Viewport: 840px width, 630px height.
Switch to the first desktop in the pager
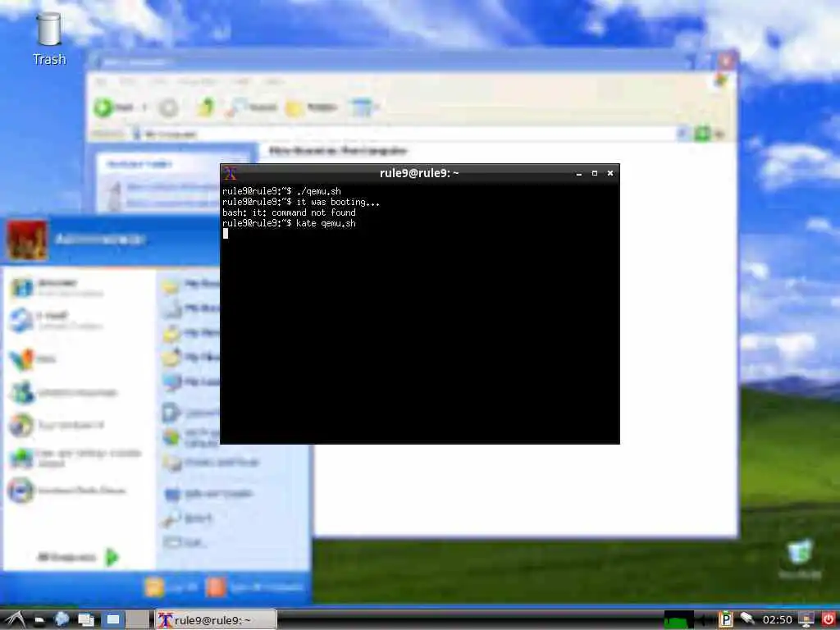click(x=113, y=620)
